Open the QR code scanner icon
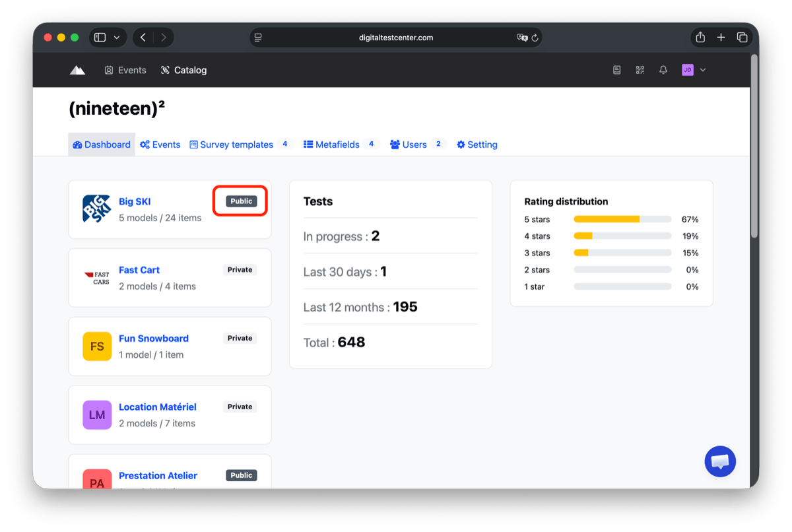Screen dimensions: 792x532 click(x=640, y=70)
